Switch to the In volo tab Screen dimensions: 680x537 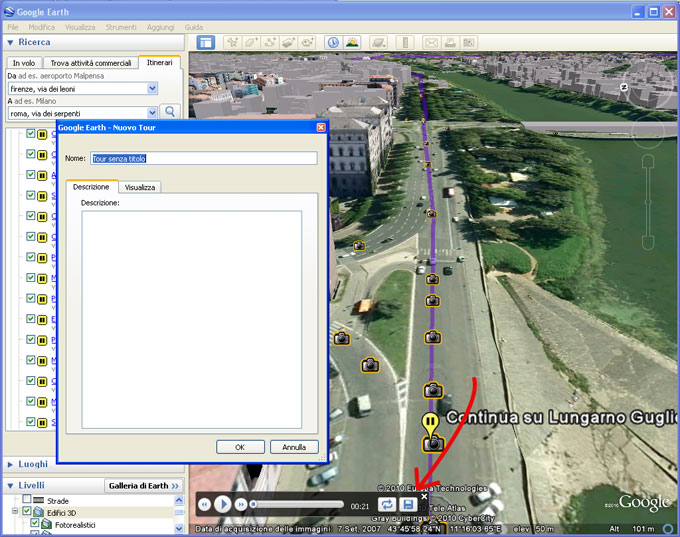[24, 63]
